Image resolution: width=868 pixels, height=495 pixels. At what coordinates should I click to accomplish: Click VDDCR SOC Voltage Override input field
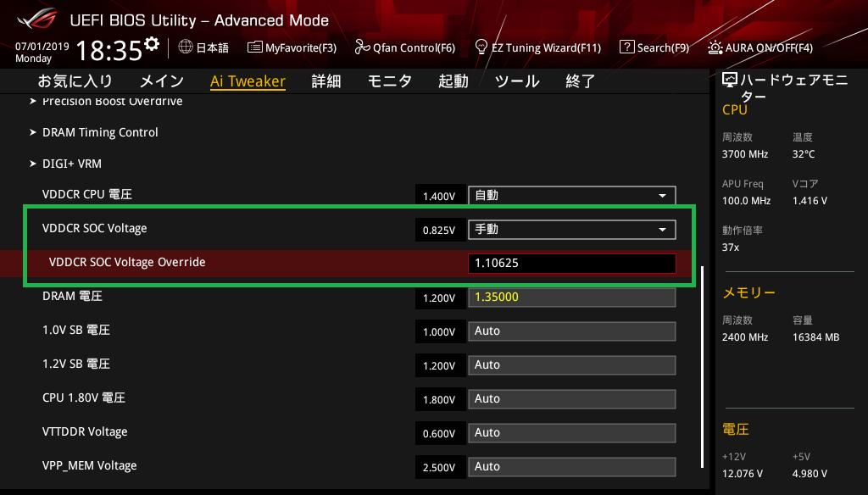572,263
